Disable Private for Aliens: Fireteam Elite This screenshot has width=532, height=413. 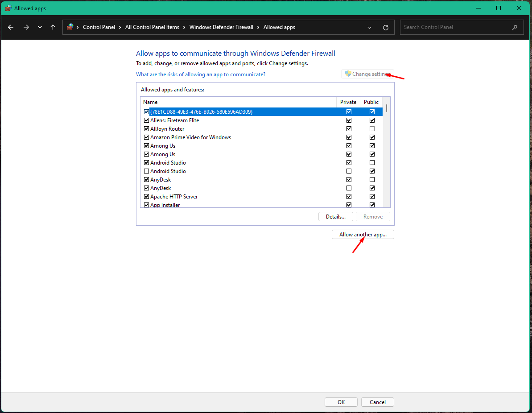click(x=349, y=120)
